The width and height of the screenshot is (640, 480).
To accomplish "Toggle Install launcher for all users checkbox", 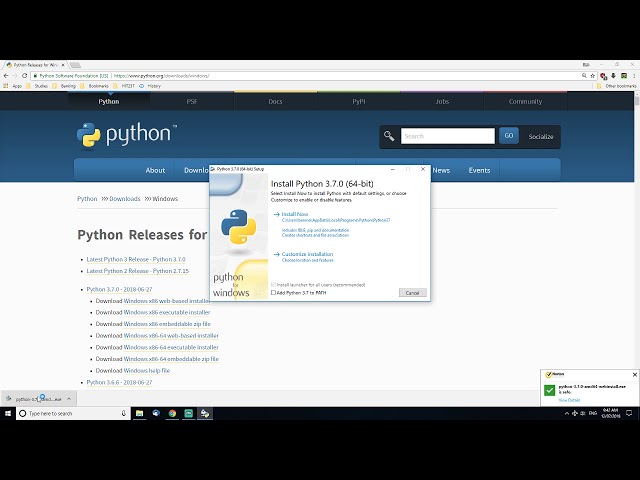I will click(x=273, y=285).
